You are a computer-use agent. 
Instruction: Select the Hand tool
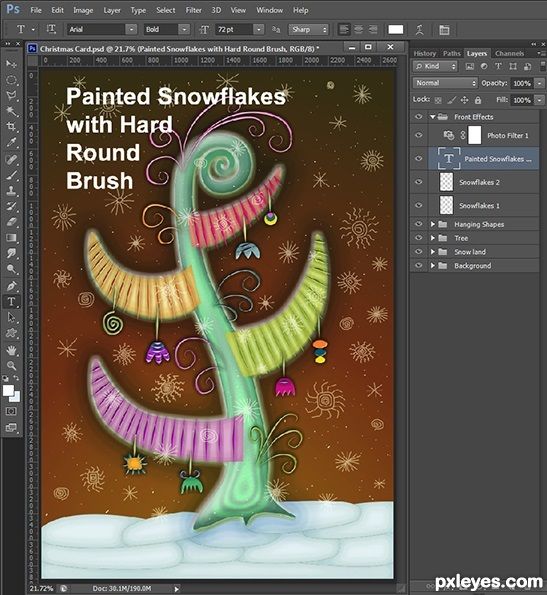[x=11, y=350]
